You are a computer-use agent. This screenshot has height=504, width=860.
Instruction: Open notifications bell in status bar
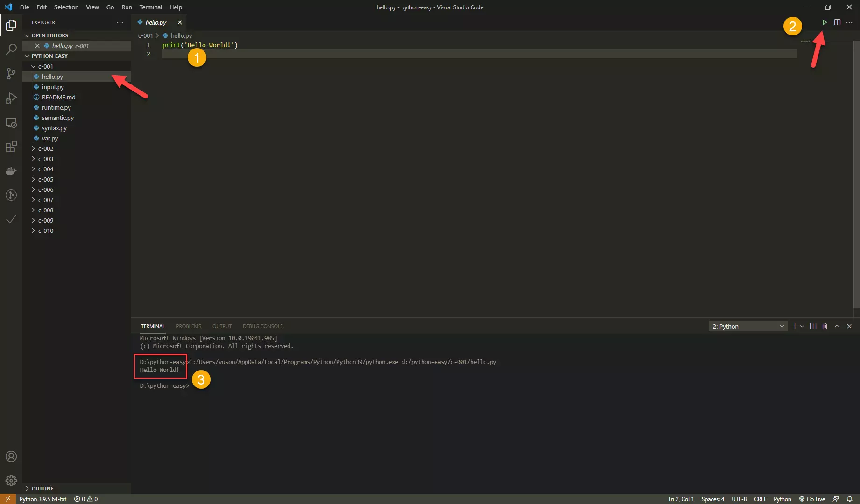click(850, 499)
